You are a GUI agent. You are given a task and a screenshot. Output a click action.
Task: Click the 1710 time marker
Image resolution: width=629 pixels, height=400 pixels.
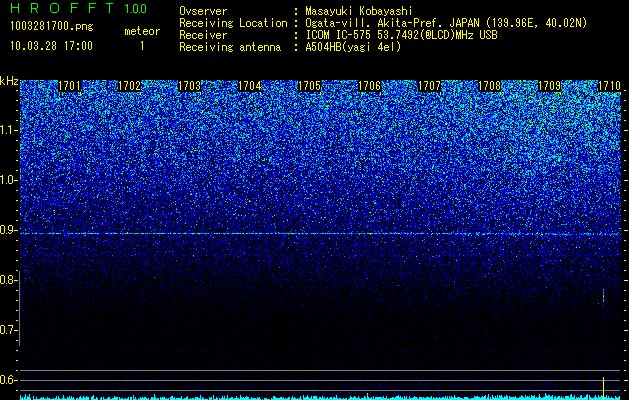click(609, 86)
